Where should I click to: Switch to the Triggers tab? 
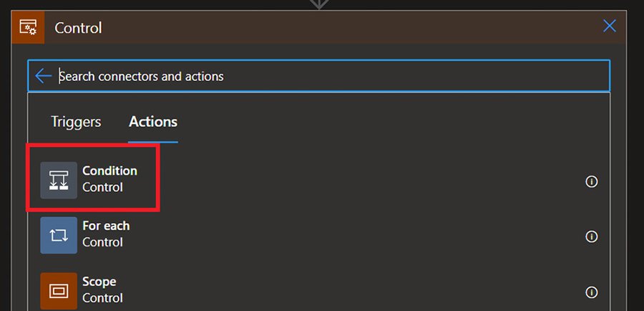[76, 122]
